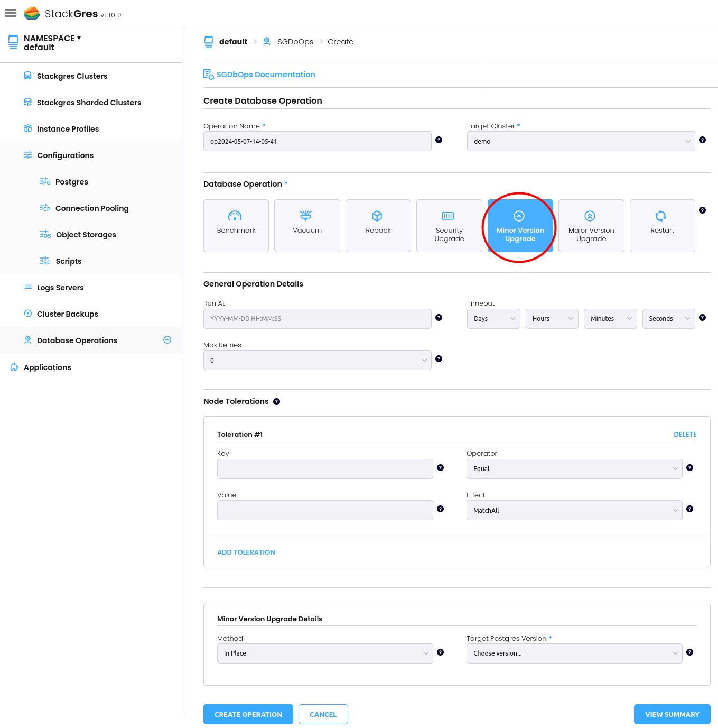The width and height of the screenshot is (718, 728).
Task: Click the plus icon beside Database Operations
Action: point(167,340)
